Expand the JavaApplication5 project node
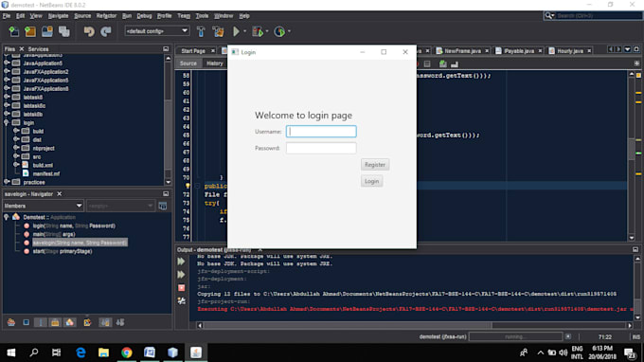The height and width of the screenshot is (362, 644). point(7,63)
